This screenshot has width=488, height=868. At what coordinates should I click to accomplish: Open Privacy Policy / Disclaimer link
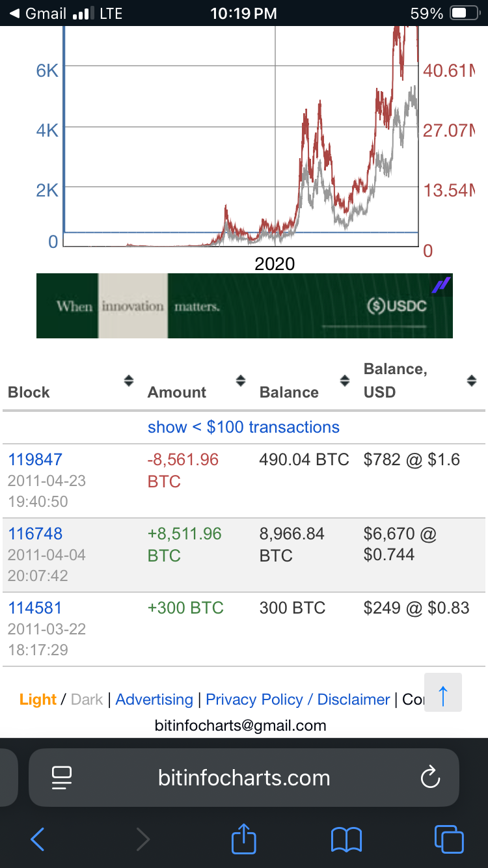pos(297,699)
